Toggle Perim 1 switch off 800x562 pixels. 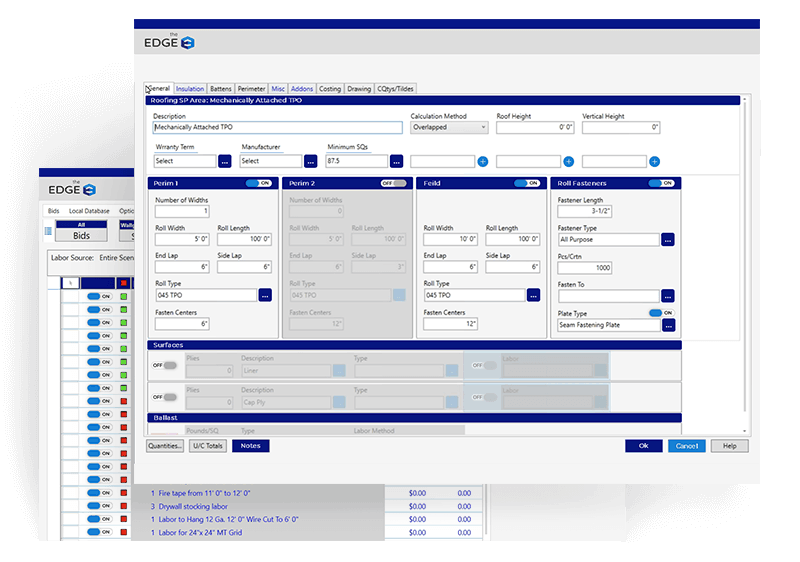[x=259, y=183]
